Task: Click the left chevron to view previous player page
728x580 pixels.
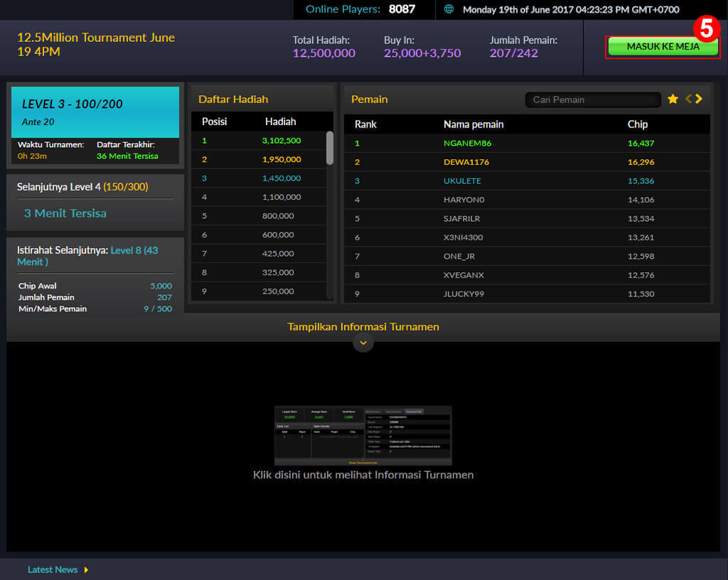Action: [687, 100]
